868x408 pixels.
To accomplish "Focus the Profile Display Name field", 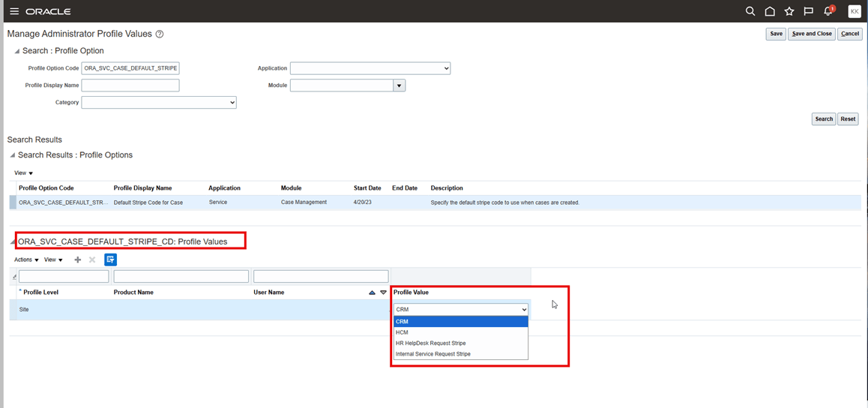I will [x=130, y=85].
